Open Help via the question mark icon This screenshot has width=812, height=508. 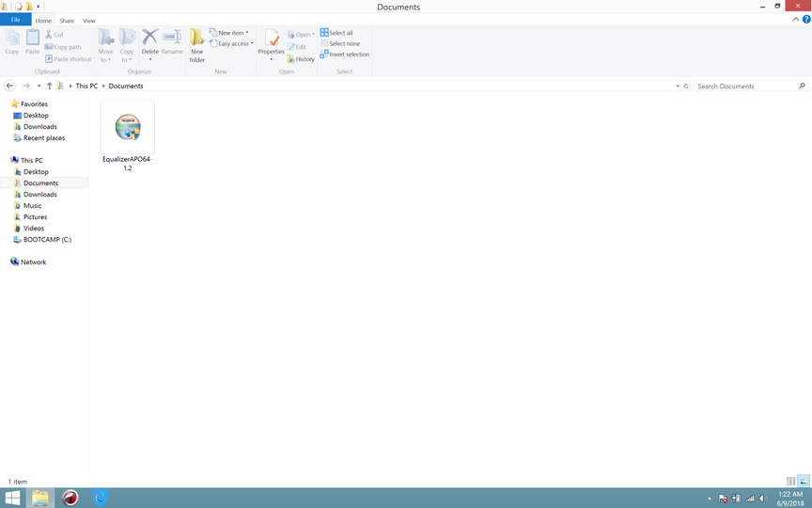click(x=806, y=19)
